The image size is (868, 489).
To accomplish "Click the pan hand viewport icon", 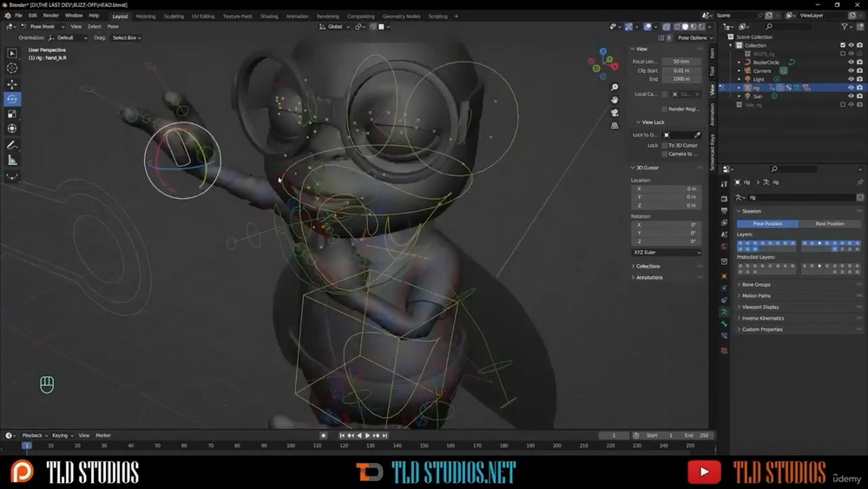I will click(x=615, y=100).
